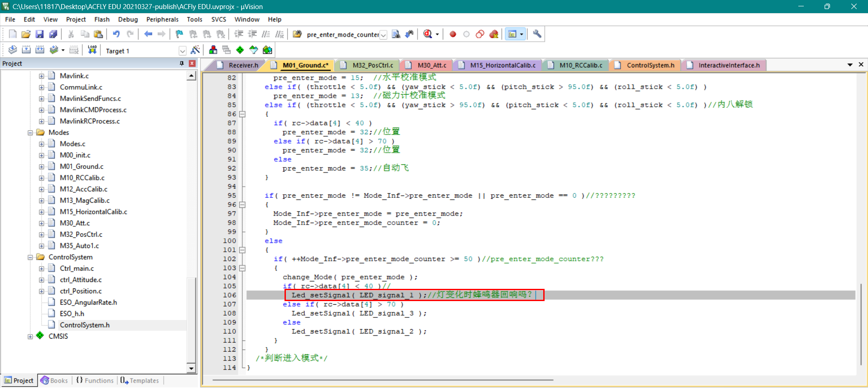Download code to flash with LOAD
The height and width of the screenshot is (388, 868).
click(92, 50)
